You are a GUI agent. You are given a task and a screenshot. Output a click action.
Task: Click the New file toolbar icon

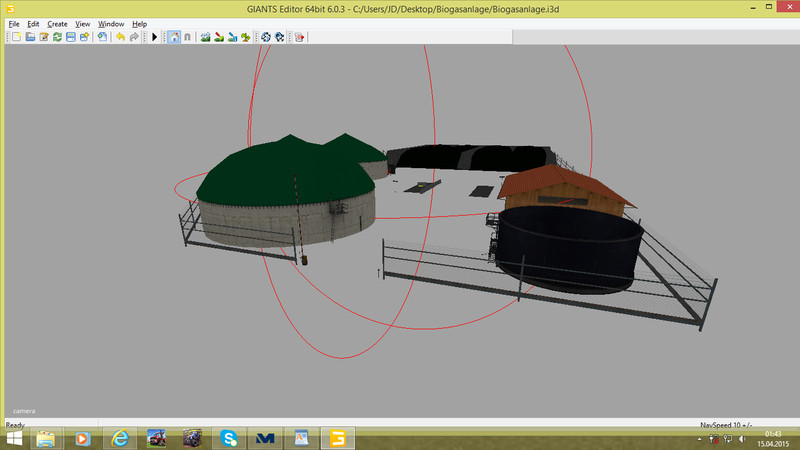16,37
